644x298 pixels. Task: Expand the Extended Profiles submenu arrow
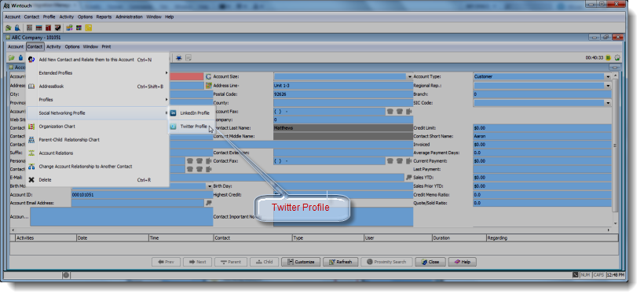pos(166,73)
